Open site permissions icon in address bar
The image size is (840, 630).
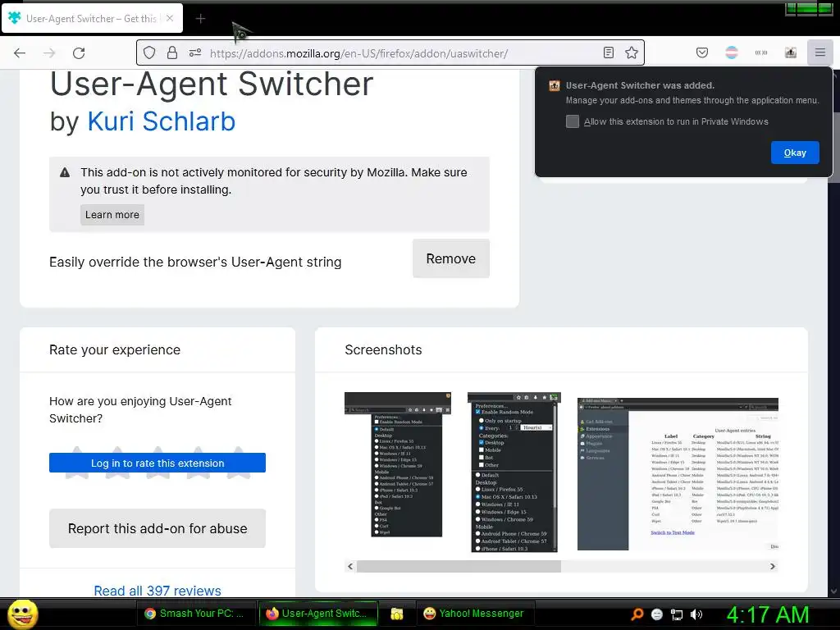(x=195, y=52)
